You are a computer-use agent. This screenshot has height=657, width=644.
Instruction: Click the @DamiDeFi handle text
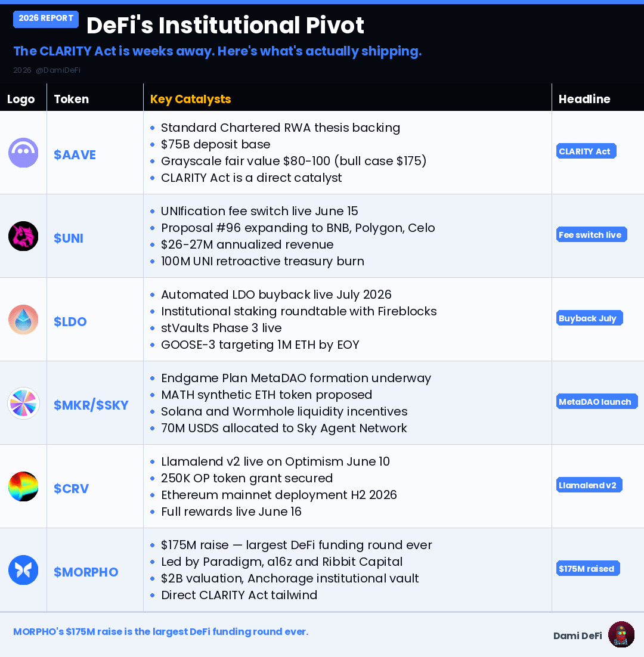[58, 70]
